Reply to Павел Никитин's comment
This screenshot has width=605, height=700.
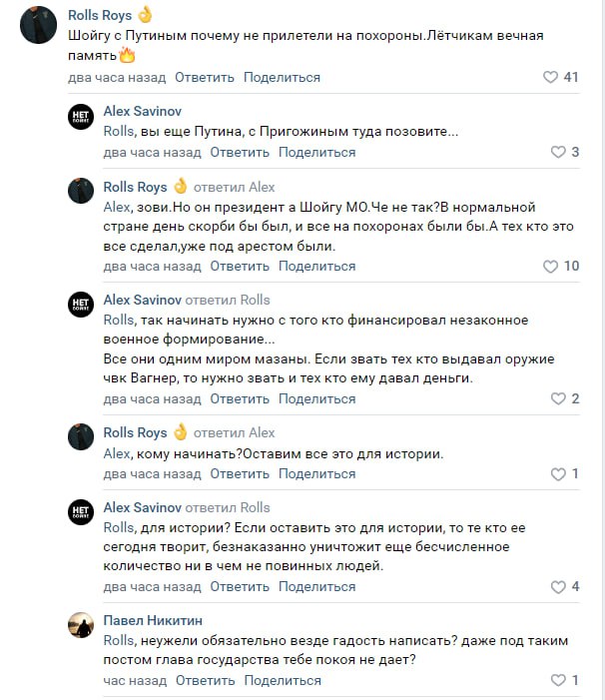[x=206, y=680]
